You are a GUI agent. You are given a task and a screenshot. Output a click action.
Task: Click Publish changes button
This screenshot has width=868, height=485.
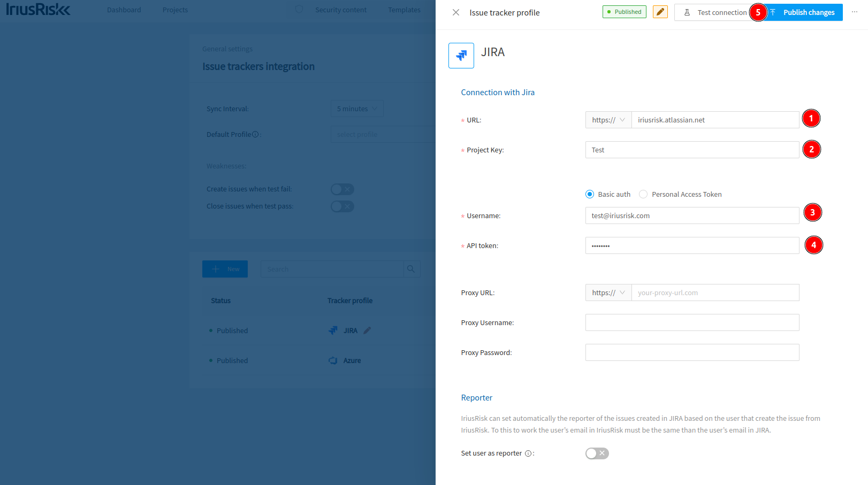click(803, 12)
